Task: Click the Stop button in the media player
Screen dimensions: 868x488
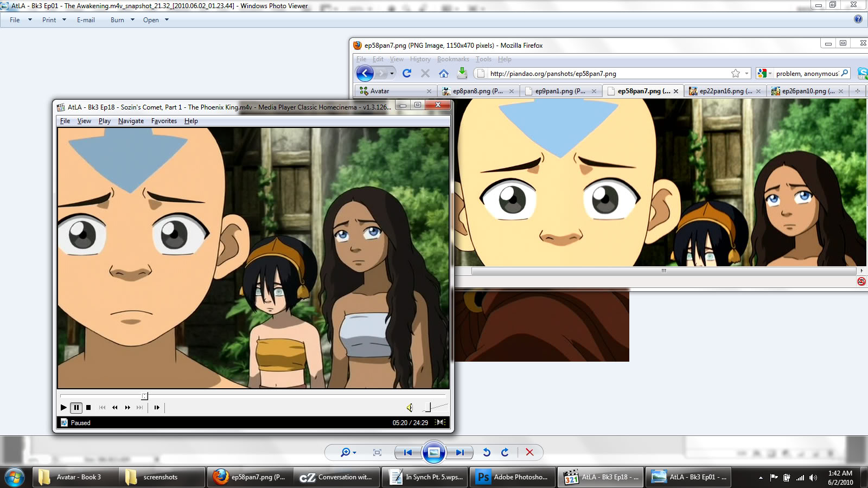Action: tap(88, 407)
